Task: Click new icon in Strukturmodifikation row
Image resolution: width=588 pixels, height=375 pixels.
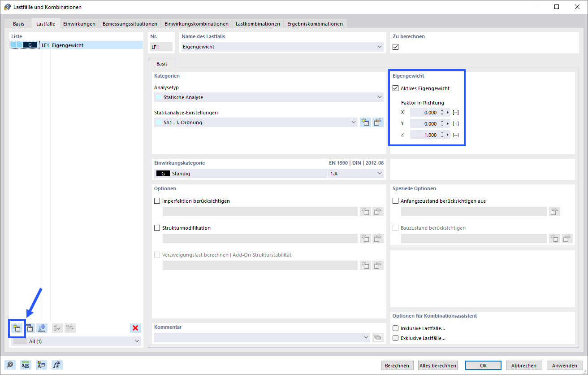Action: pyautogui.click(x=365, y=239)
